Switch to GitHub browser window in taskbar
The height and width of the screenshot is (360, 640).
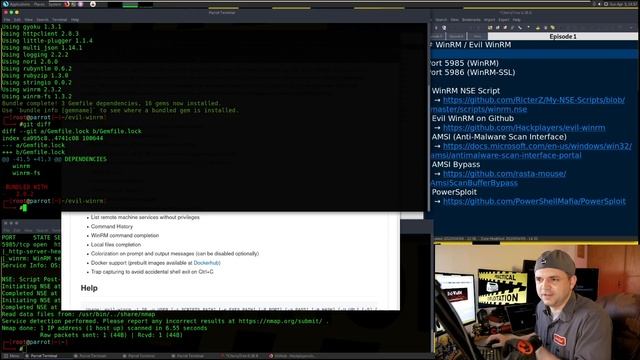292,356
